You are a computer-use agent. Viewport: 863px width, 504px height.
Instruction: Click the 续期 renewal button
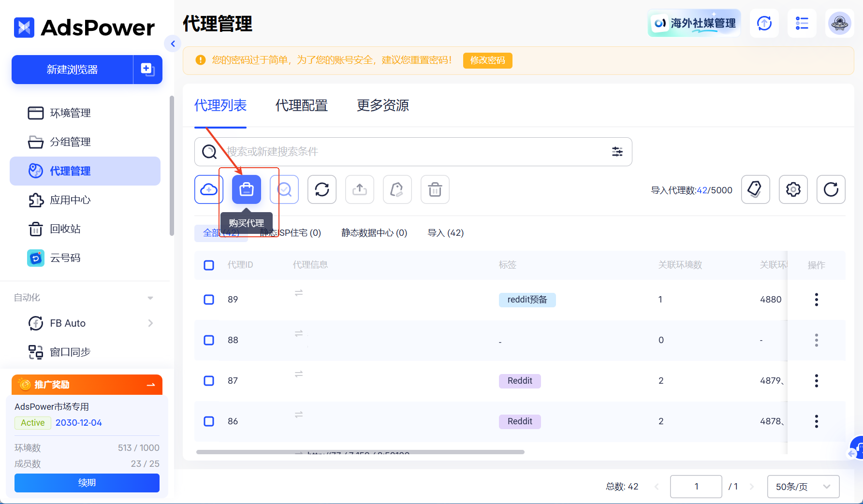coord(87,482)
